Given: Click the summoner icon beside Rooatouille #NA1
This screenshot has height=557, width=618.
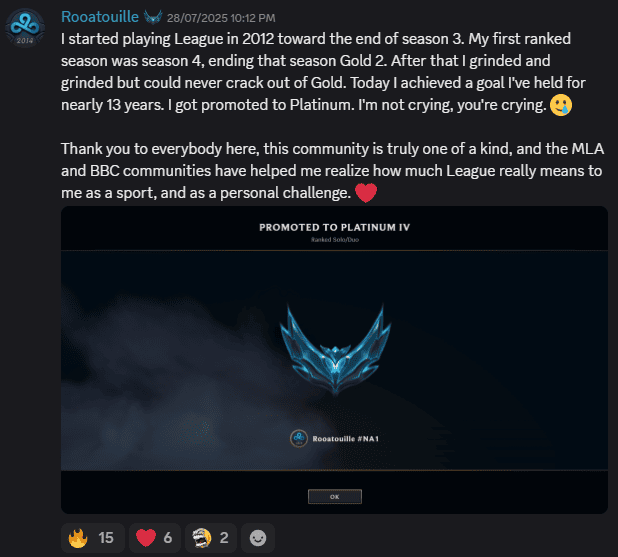Looking at the screenshot, I should click(299, 438).
